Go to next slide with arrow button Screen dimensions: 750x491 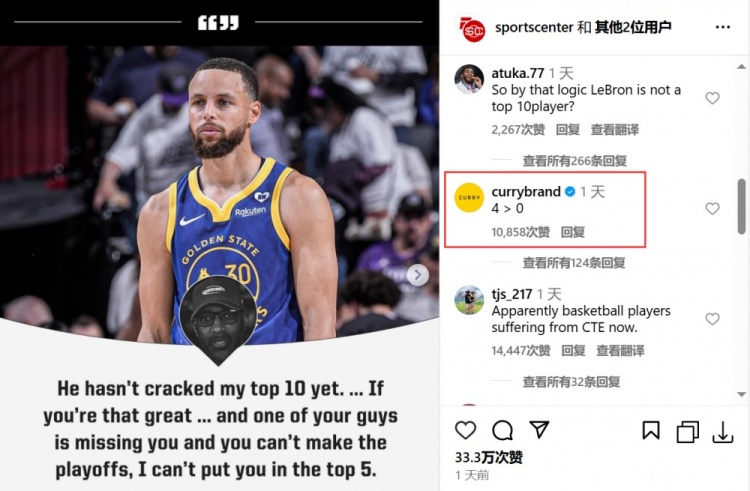coord(418,275)
